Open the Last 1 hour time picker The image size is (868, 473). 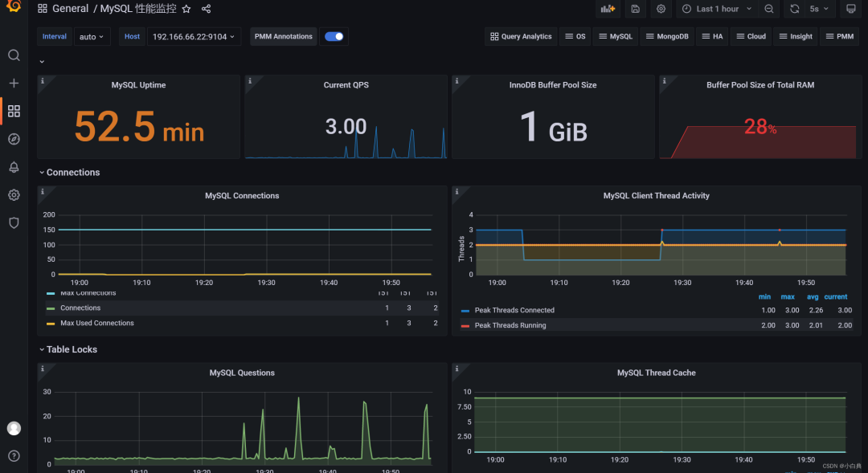coord(717,9)
